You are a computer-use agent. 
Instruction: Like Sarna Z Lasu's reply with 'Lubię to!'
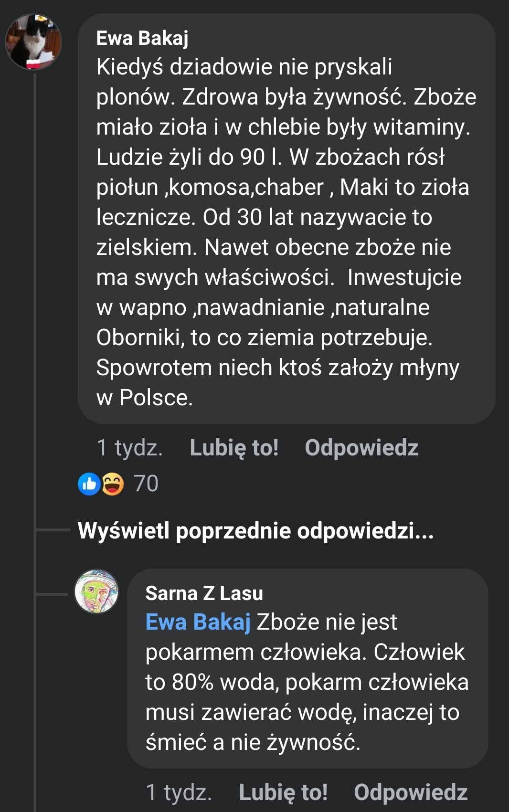click(x=283, y=792)
